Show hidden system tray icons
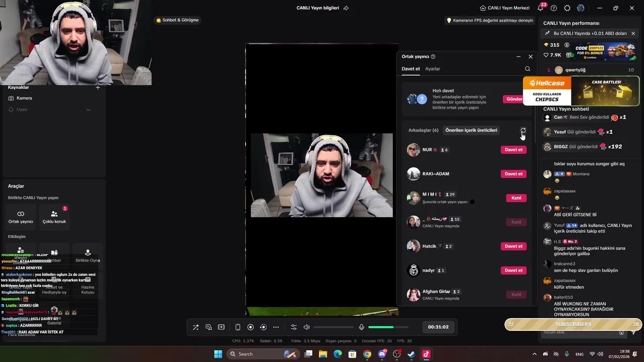The height and width of the screenshot is (362, 644). [x=534, y=354]
